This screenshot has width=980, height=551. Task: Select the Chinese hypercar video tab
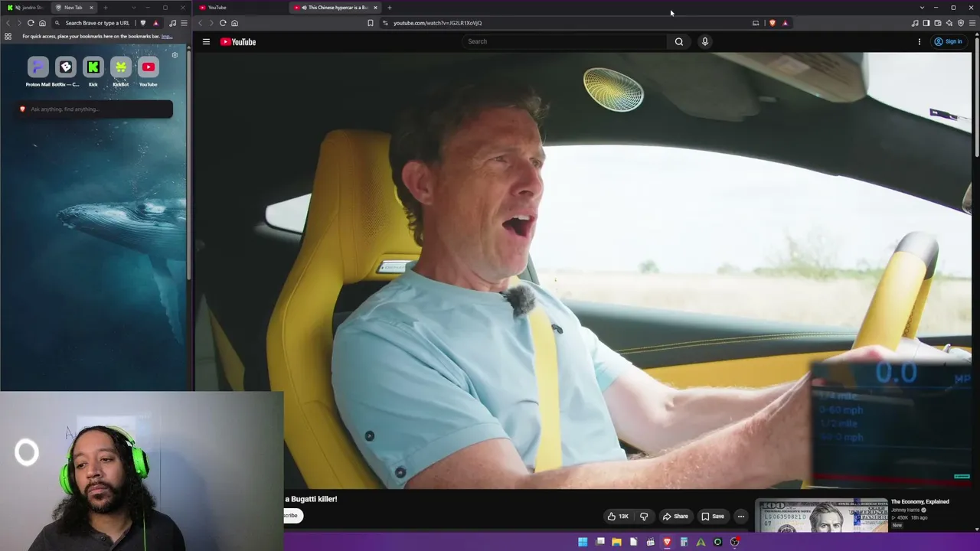coord(334,8)
